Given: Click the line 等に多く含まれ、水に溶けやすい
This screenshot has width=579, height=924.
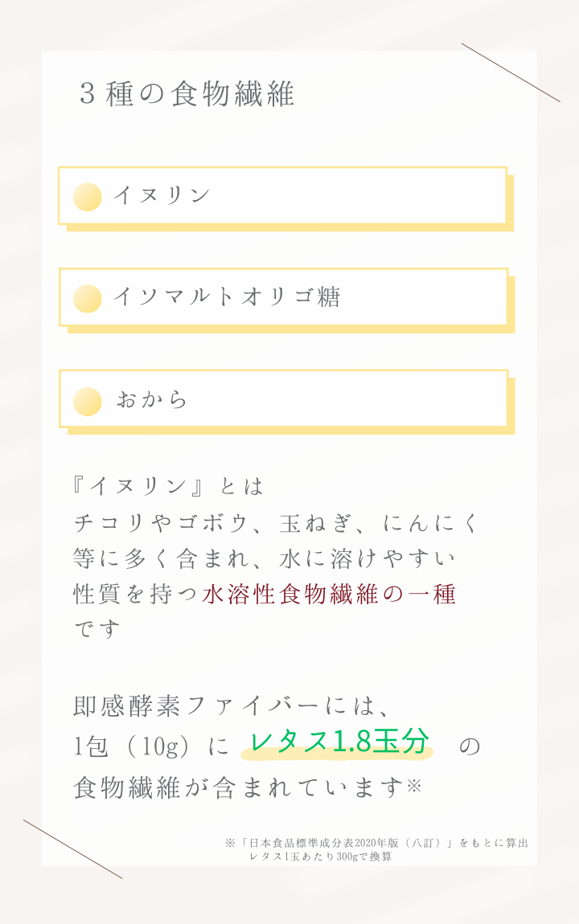Looking at the screenshot, I should tap(264, 558).
